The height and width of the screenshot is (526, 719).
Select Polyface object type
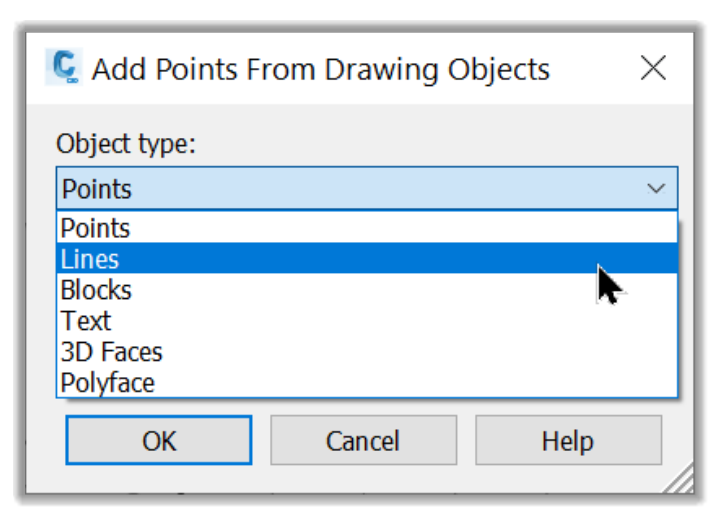coord(367,382)
